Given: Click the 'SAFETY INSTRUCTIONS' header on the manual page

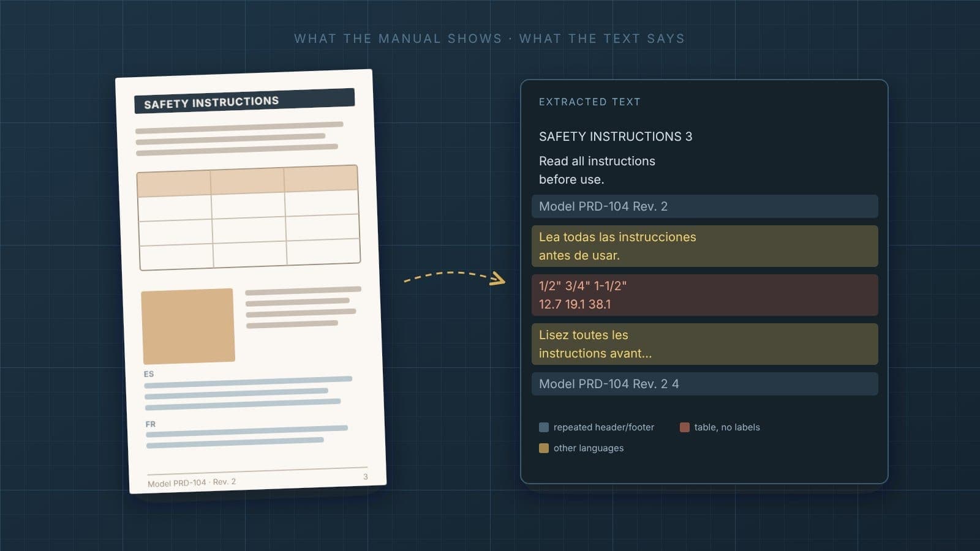Looking at the screenshot, I should [244, 101].
